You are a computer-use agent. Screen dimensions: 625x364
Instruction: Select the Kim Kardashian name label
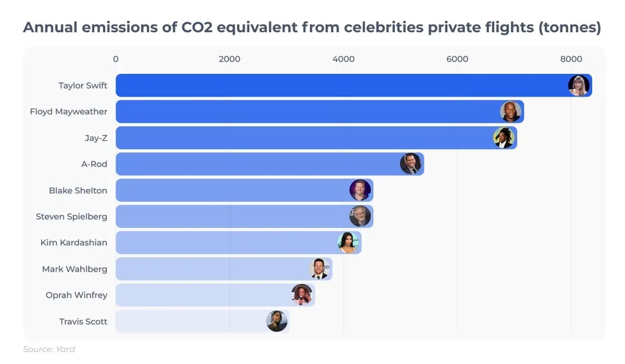pos(73,243)
